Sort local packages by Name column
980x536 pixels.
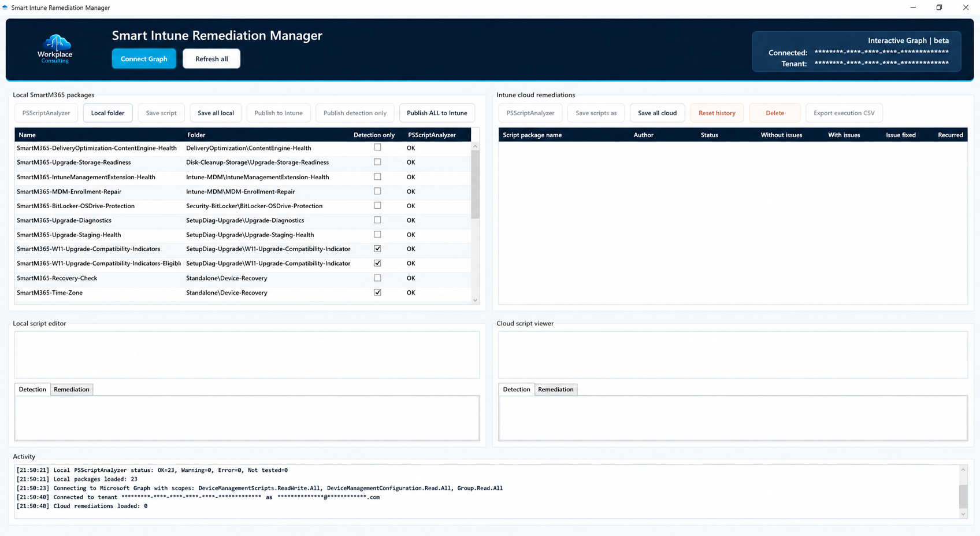coord(27,135)
